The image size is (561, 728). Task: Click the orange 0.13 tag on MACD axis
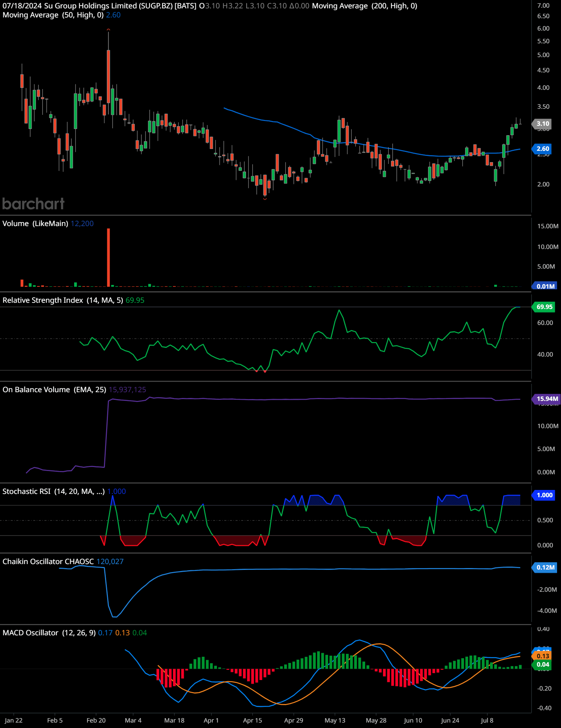click(542, 656)
